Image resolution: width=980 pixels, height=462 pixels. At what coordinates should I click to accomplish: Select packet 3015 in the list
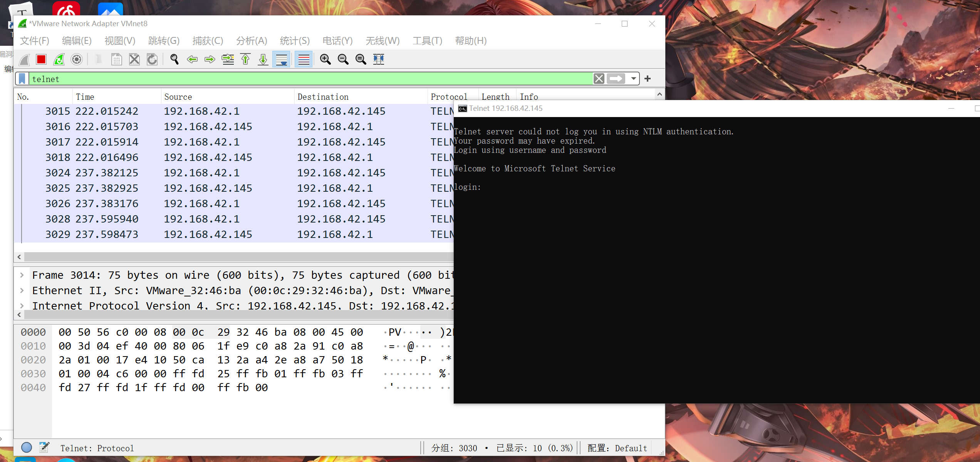click(x=234, y=111)
